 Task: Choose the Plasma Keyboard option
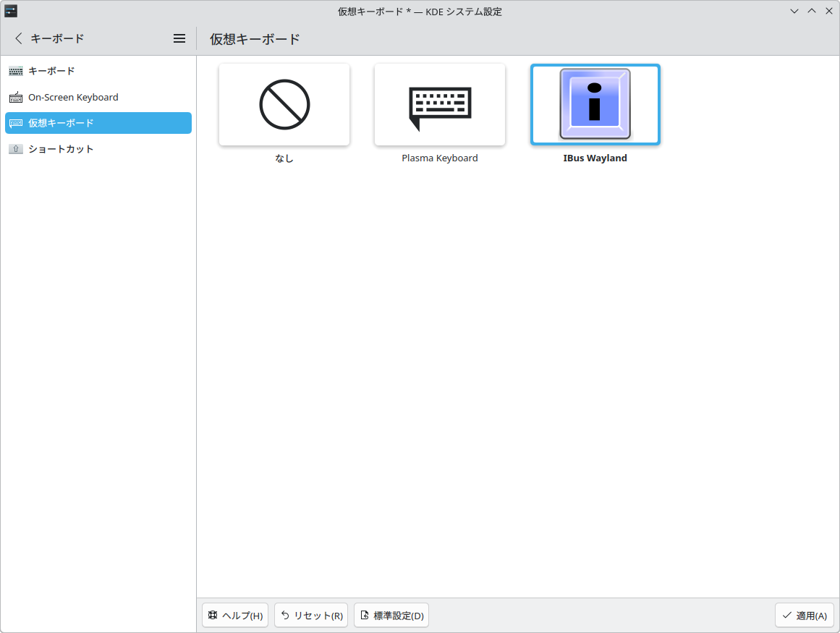point(440,104)
